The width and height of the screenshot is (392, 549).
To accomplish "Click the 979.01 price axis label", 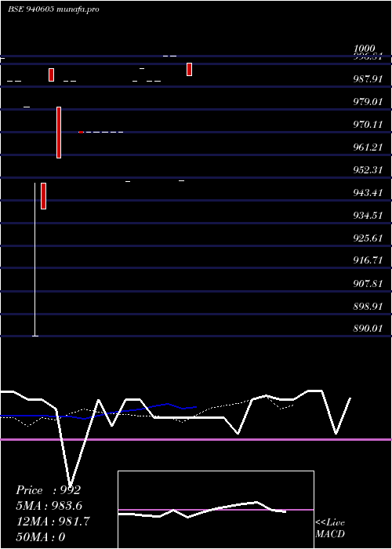I will coord(368,102).
